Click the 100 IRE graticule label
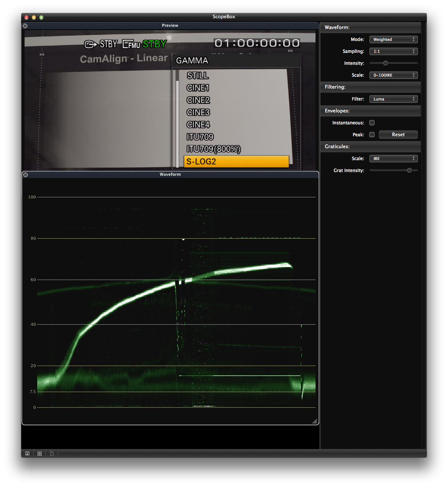This screenshot has height=487, width=448. [x=32, y=197]
